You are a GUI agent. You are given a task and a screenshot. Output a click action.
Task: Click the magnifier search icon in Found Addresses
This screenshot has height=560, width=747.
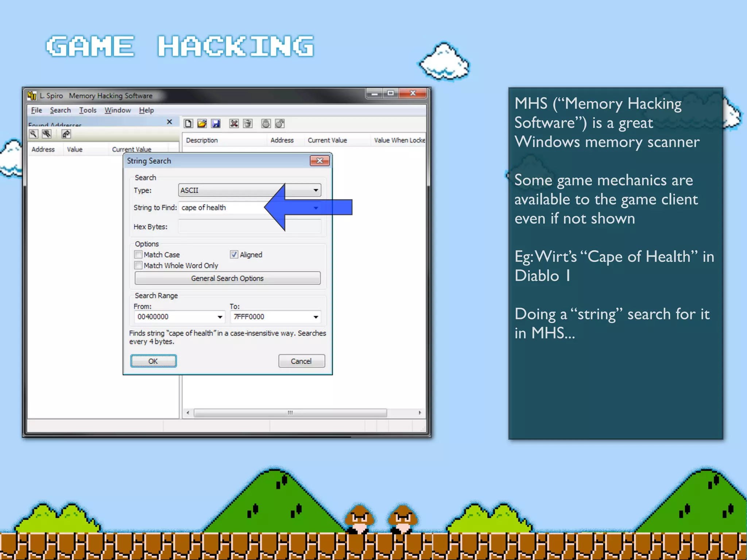tap(33, 134)
